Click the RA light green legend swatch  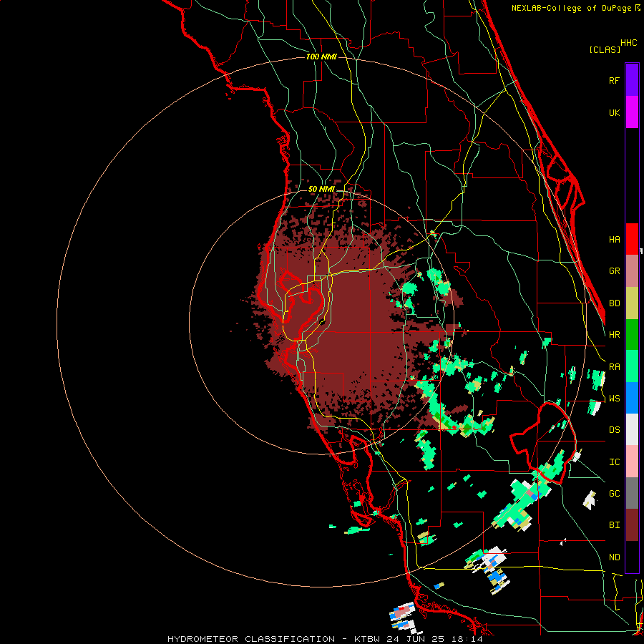click(632, 366)
